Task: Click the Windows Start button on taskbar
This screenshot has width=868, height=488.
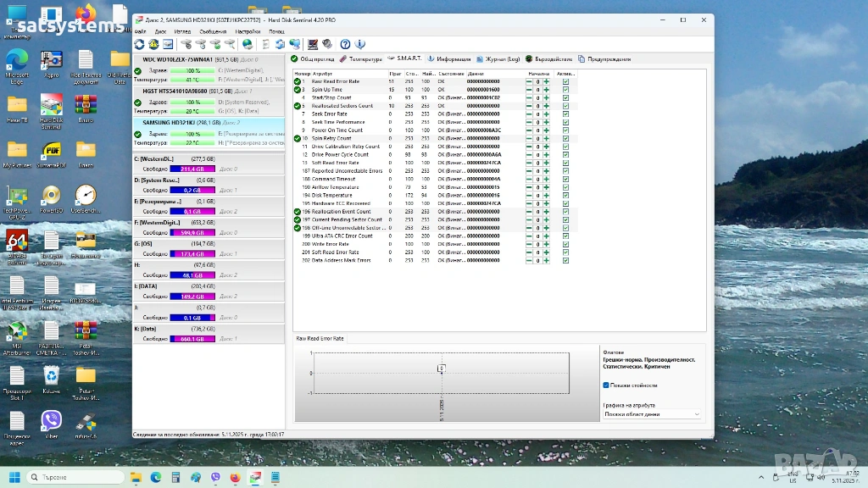Action: coord(14,478)
